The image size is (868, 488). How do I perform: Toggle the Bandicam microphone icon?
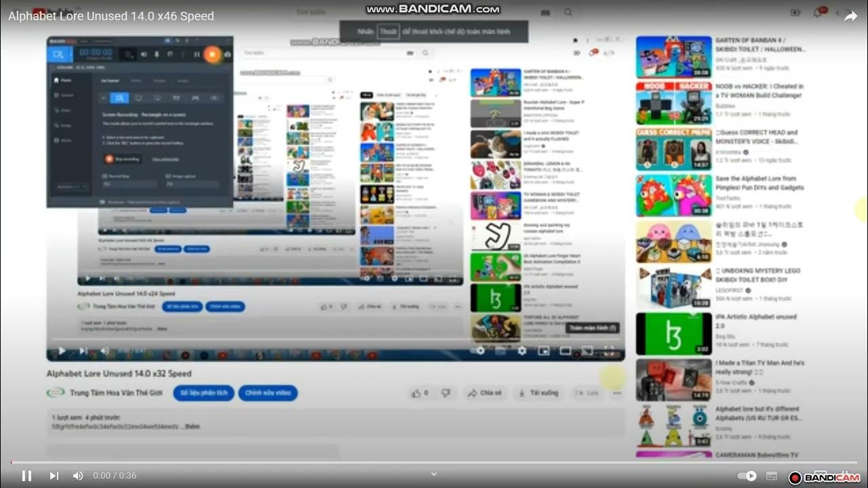[157, 54]
